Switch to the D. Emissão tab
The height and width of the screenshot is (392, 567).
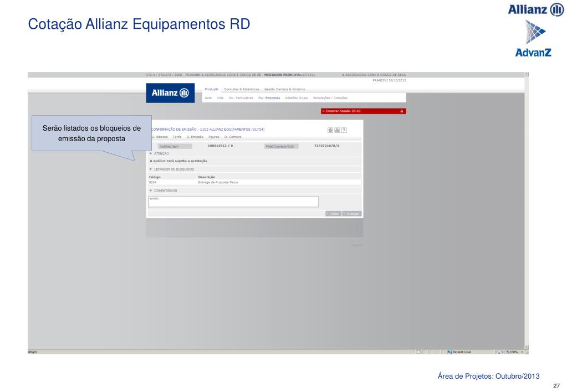tap(195, 137)
